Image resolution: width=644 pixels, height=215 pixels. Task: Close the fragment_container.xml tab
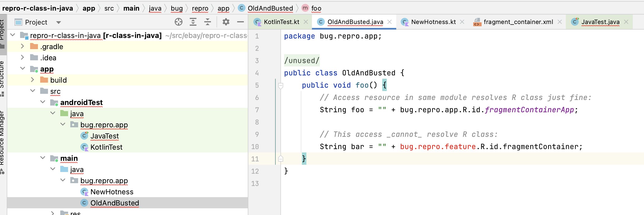click(560, 22)
